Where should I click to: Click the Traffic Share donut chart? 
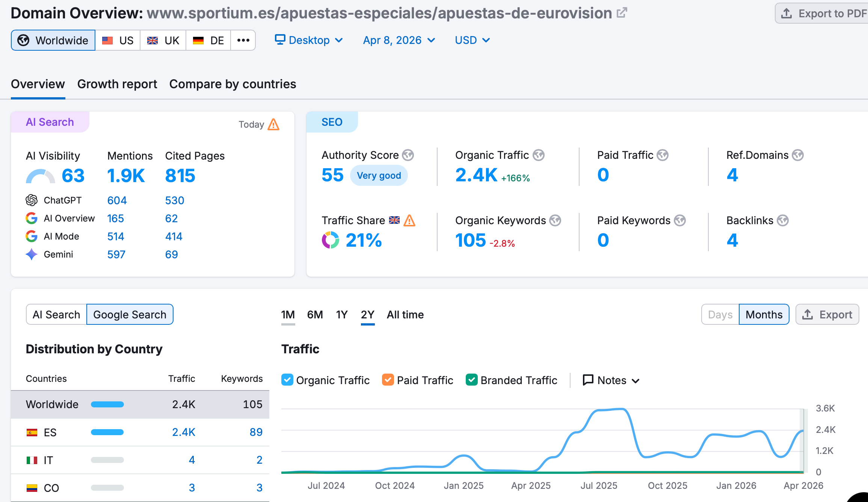pyautogui.click(x=331, y=240)
